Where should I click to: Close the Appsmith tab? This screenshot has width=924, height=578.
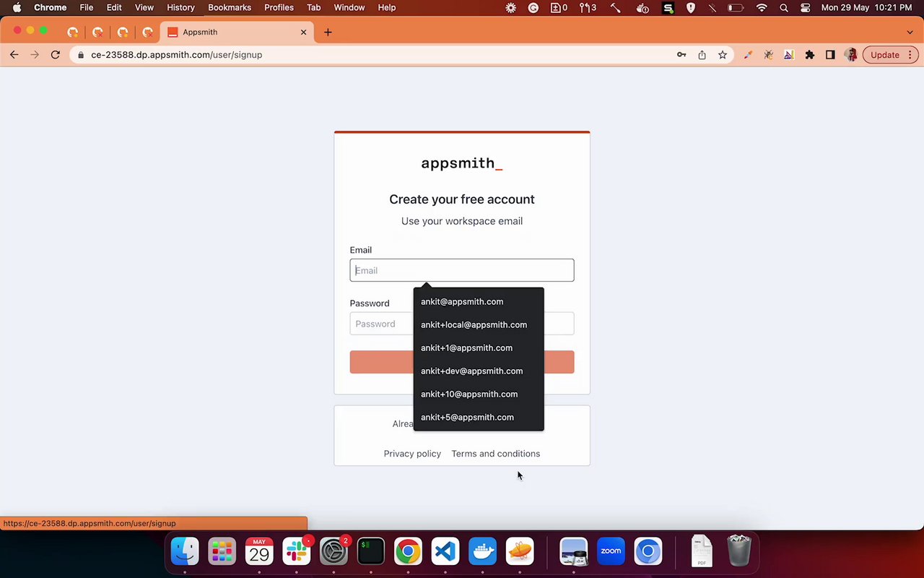[x=303, y=32]
